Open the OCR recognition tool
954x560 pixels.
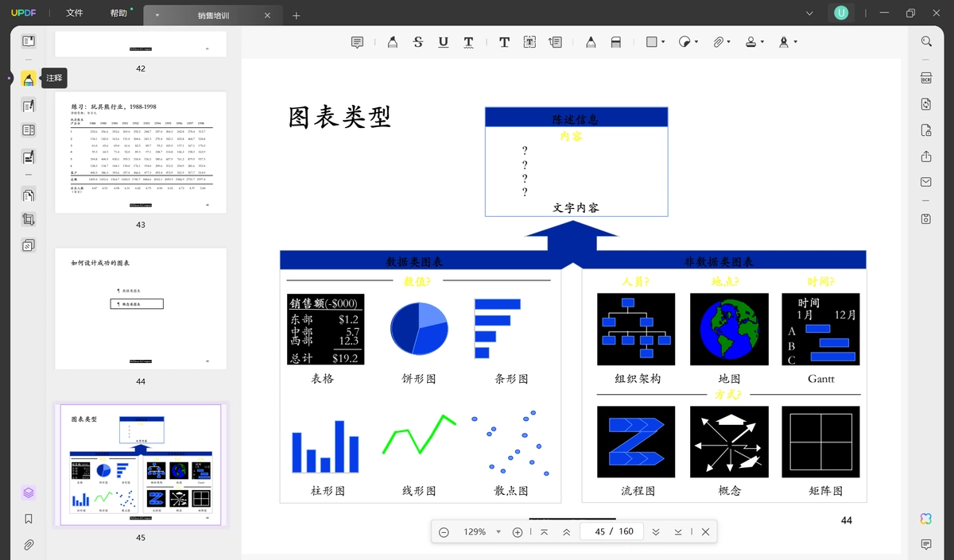tap(926, 78)
